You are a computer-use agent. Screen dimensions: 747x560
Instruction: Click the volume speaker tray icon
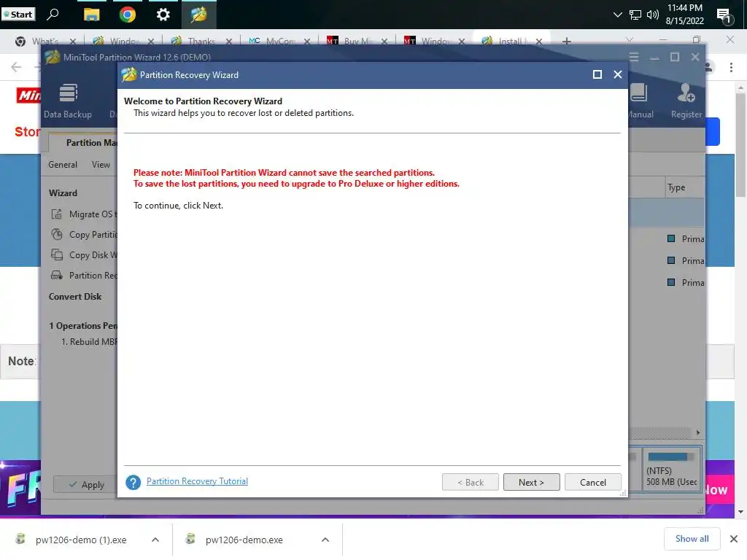coord(653,15)
